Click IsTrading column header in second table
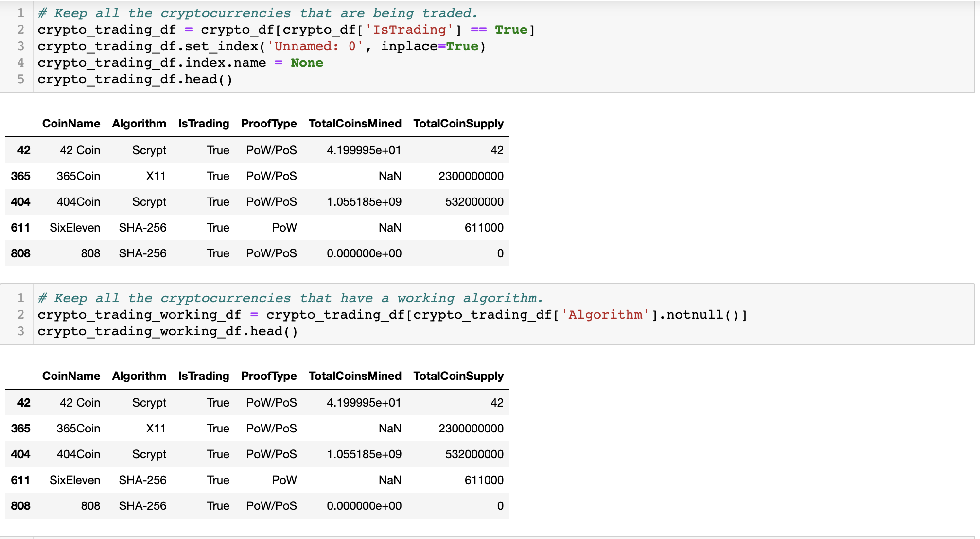The image size is (980, 539). pos(203,376)
